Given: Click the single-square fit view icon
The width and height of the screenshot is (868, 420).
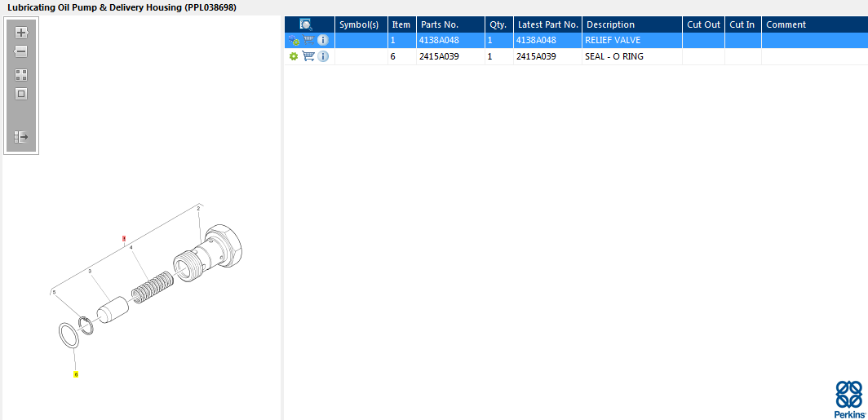Looking at the screenshot, I should click(x=21, y=94).
